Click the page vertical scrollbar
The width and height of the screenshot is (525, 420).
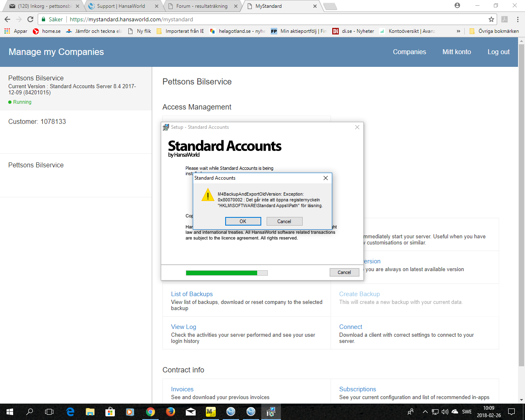pyautogui.click(x=521, y=205)
